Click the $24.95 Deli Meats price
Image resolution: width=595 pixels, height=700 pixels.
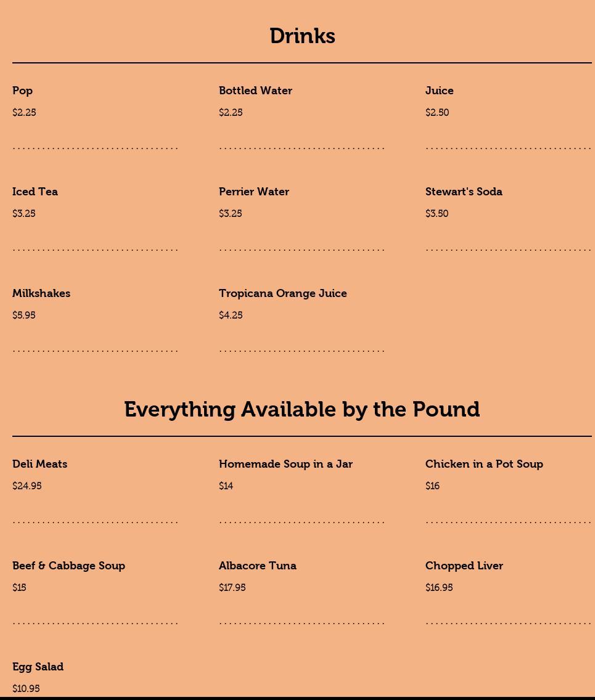coord(27,486)
